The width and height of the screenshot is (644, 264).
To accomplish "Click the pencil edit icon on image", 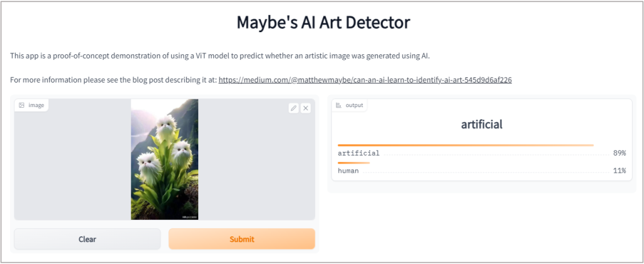I will [x=293, y=108].
